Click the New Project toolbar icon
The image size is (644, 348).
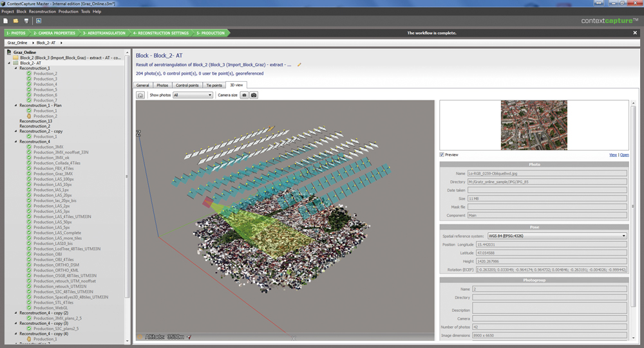(x=6, y=21)
